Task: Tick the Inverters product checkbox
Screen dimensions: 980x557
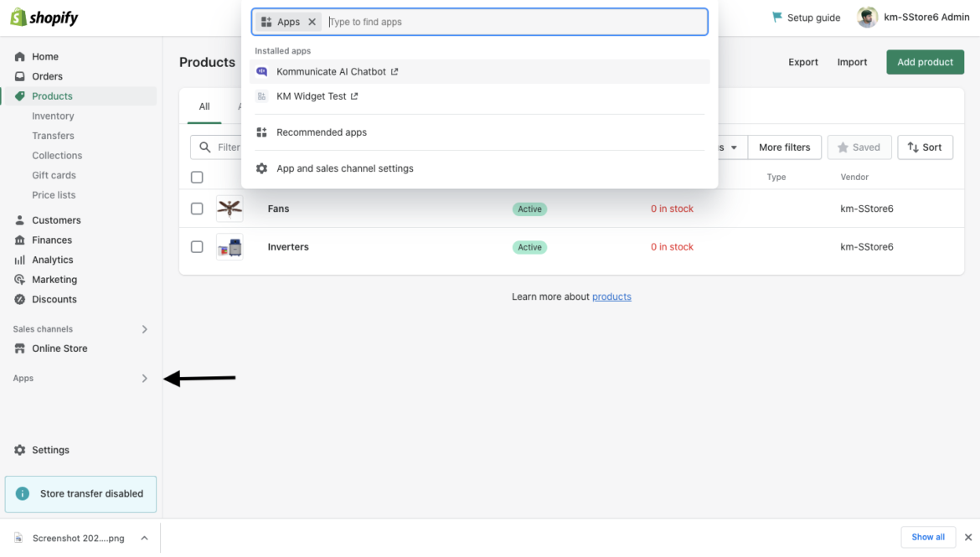Action: click(x=197, y=246)
